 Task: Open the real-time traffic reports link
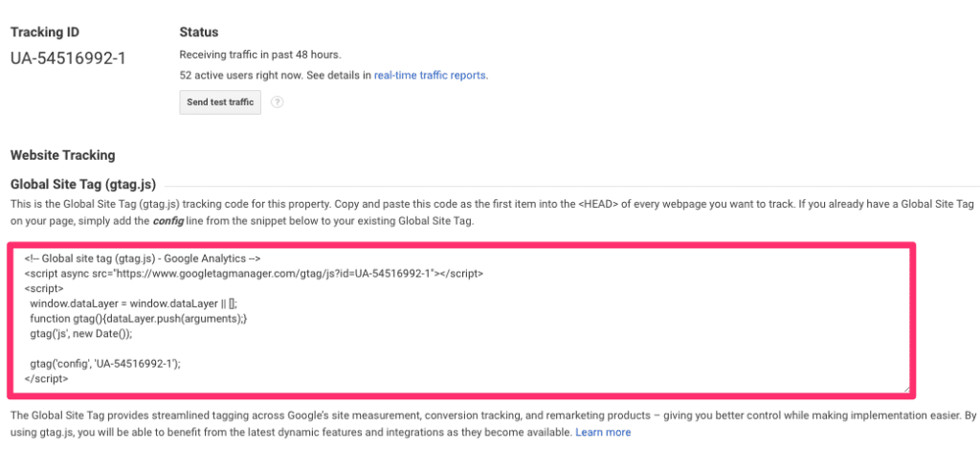click(430, 76)
